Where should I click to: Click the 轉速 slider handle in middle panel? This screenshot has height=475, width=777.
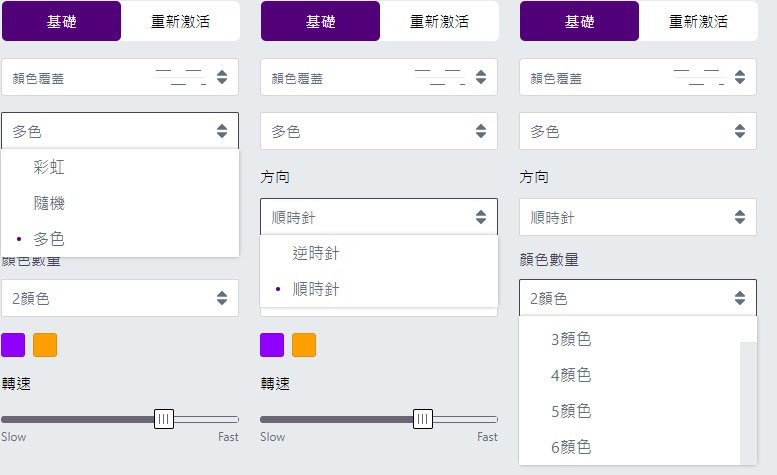tap(423, 419)
